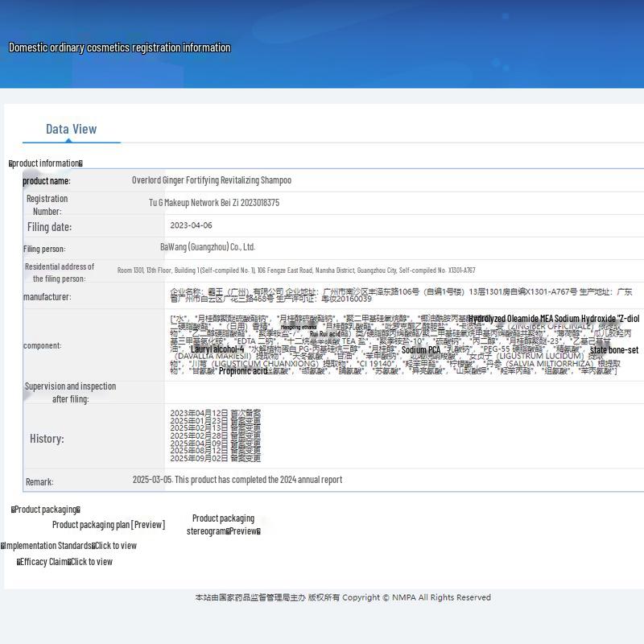Viewport: 644px width, 644px height.
Task: Click the filing person BaWang (Guangzhou) Co., Ltd.
Action: pos(208,247)
